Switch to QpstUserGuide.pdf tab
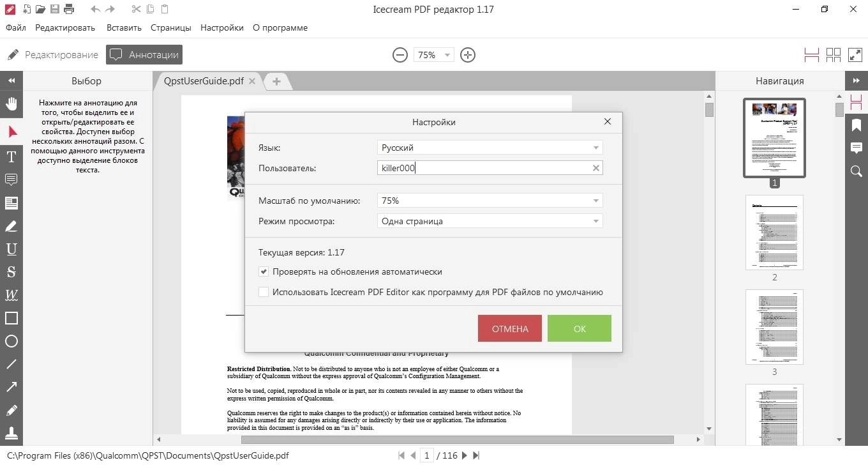Viewport: 868px width, 465px height. click(204, 81)
